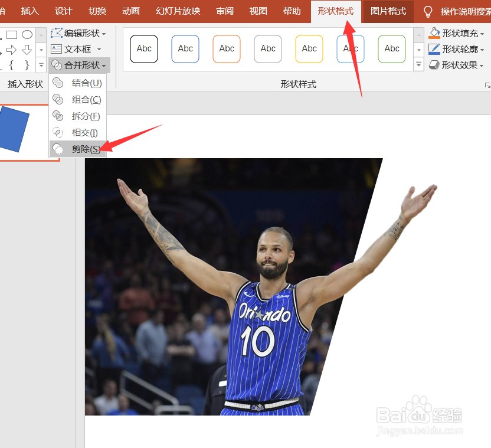Select the oval shape in the gallery
491x448 pixels.
click(27, 34)
